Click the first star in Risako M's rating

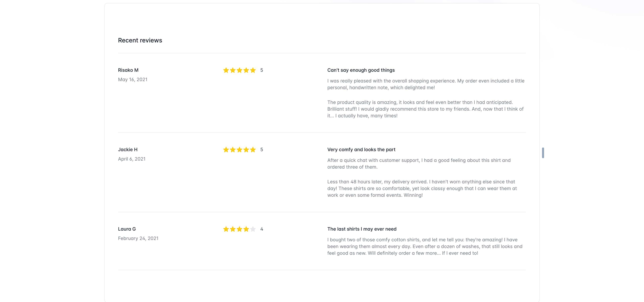click(x=226, y=70)
